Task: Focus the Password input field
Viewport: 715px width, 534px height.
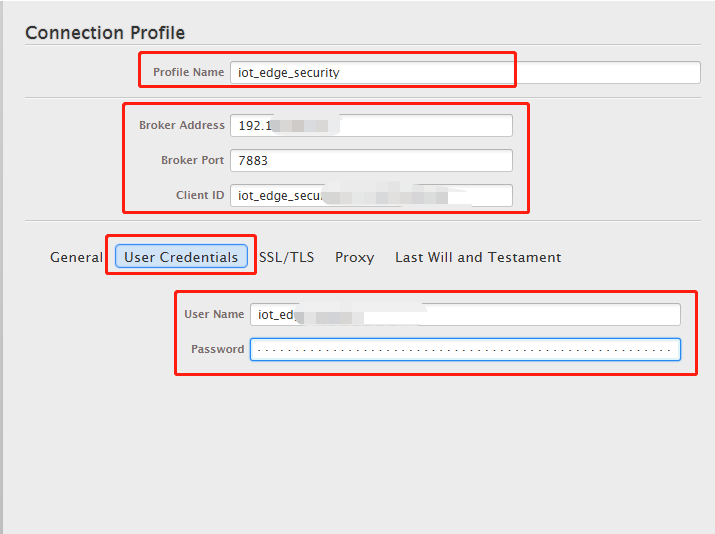Action: [x=465, y=350]
